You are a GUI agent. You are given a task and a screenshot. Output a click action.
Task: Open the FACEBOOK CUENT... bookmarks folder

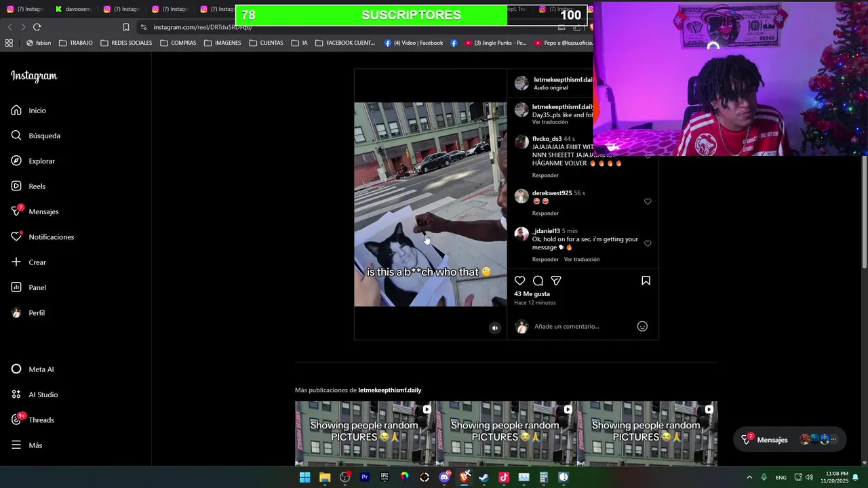pos(344,43)
